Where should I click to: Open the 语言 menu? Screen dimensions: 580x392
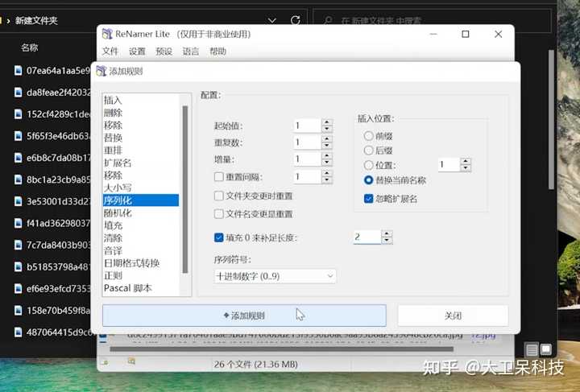click(x=191, y=51)
